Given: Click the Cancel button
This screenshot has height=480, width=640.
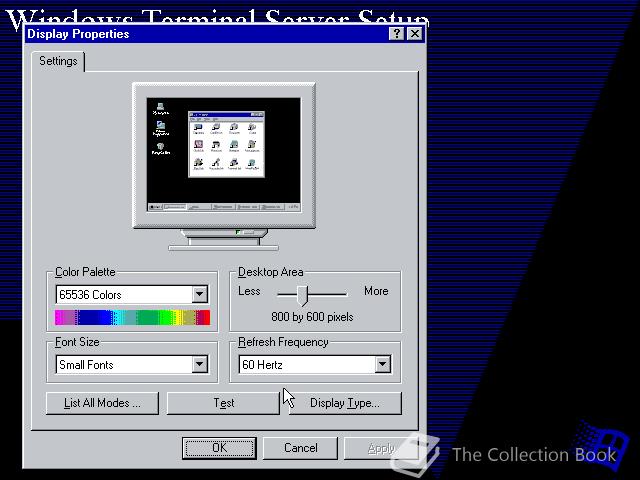Looking at the screenshot, I should pos(300,448).
